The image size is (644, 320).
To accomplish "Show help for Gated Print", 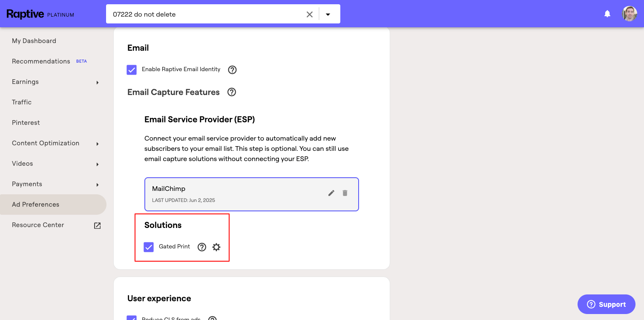I will (202, 247).
